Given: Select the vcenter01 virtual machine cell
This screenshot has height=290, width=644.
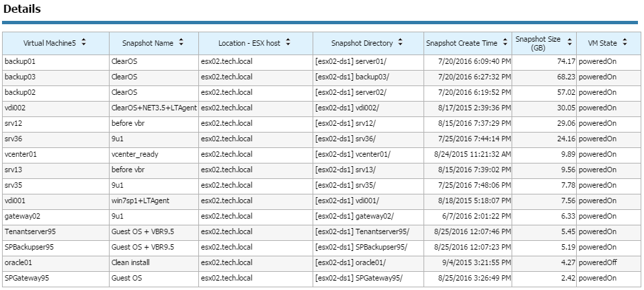Looking at the screenshot, I should click(56, 154).
